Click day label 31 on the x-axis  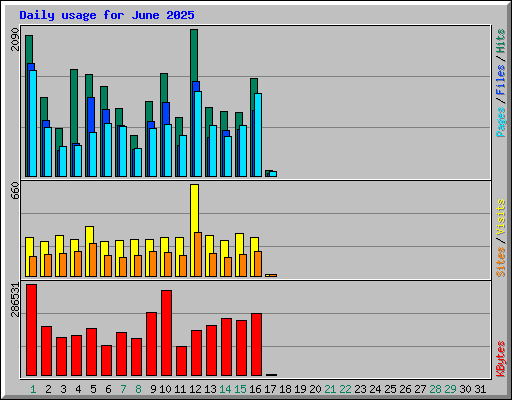pyautogui.click(x=480, y=389)
